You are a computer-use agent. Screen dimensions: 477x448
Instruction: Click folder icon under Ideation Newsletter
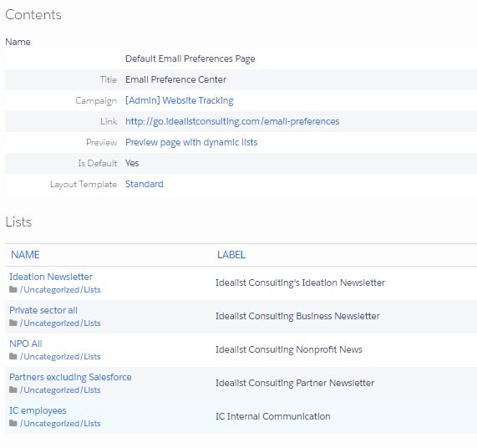[13, 289]
